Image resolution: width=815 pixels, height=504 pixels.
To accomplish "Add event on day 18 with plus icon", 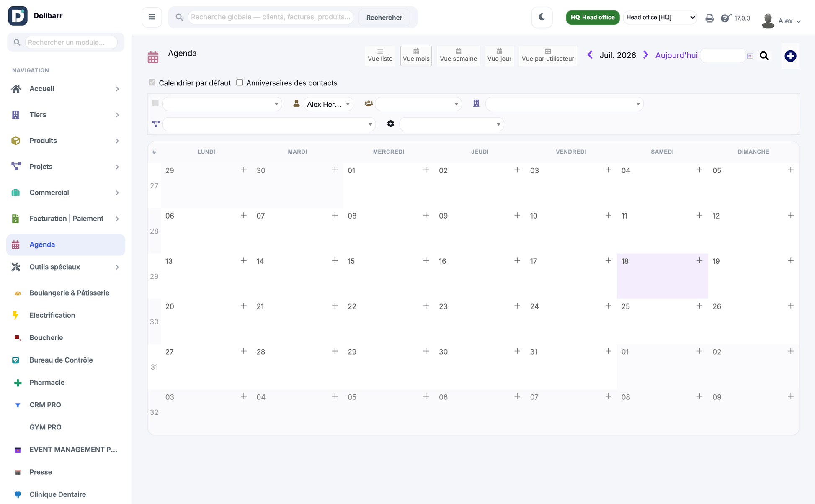I will (x=699, y=260).
